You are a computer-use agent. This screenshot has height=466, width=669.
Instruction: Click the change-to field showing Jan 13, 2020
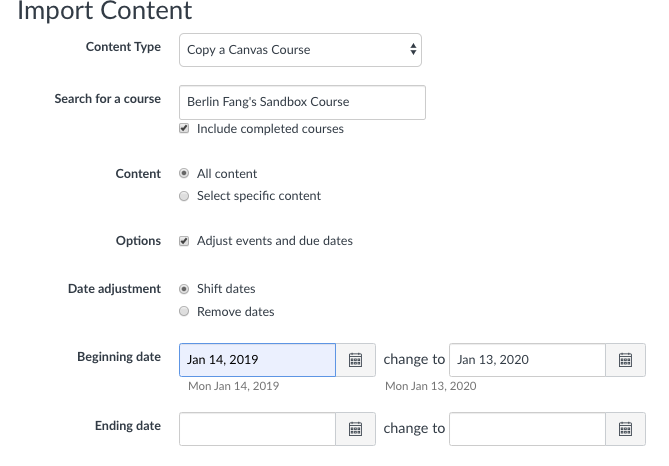(x=527, y=360)
